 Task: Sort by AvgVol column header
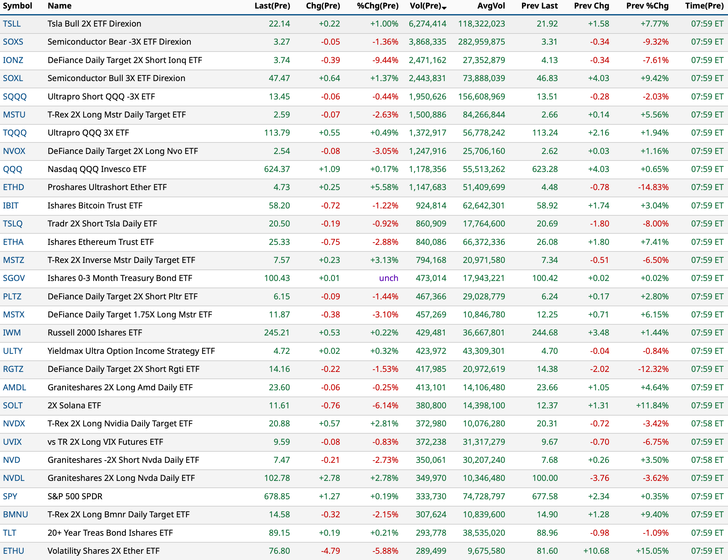pyautogui.click(x=491, y=6)
